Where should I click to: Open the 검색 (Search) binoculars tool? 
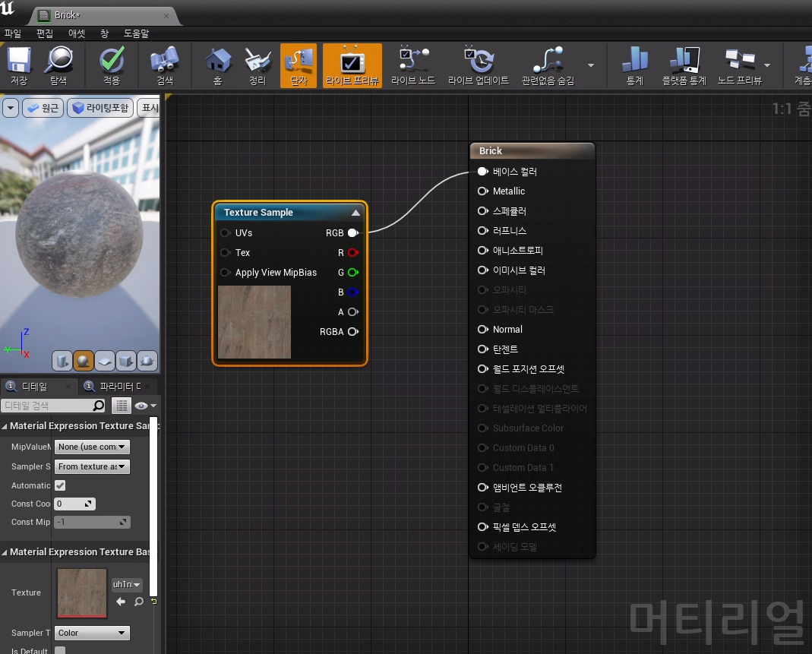(165, 65)
